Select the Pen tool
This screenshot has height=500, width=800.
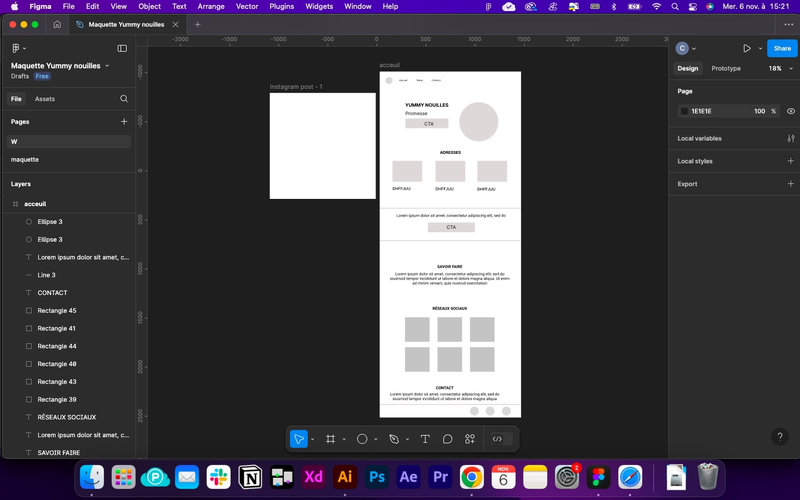[394, 439]
